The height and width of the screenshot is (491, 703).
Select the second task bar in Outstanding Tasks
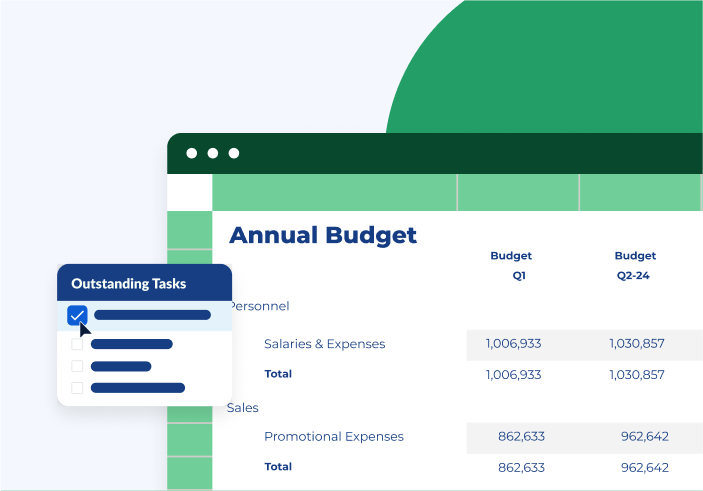(x=132, y=344)
